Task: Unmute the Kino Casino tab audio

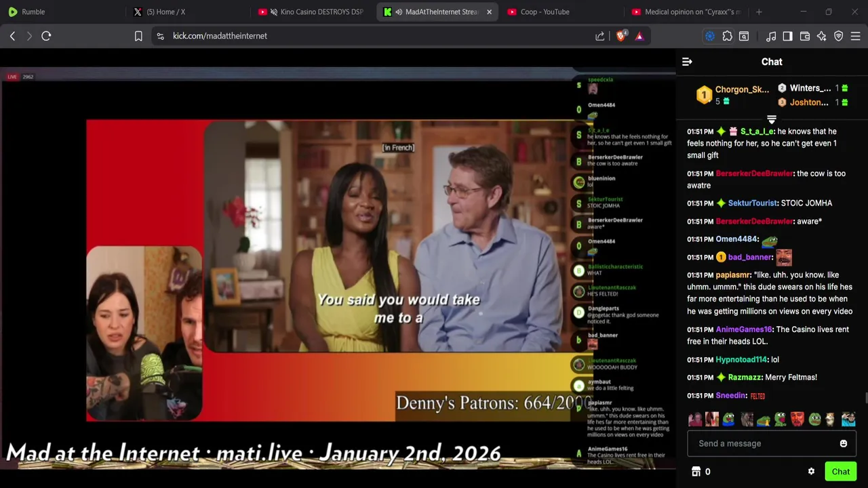Action: pyautogui.click(x=274, y=12)
